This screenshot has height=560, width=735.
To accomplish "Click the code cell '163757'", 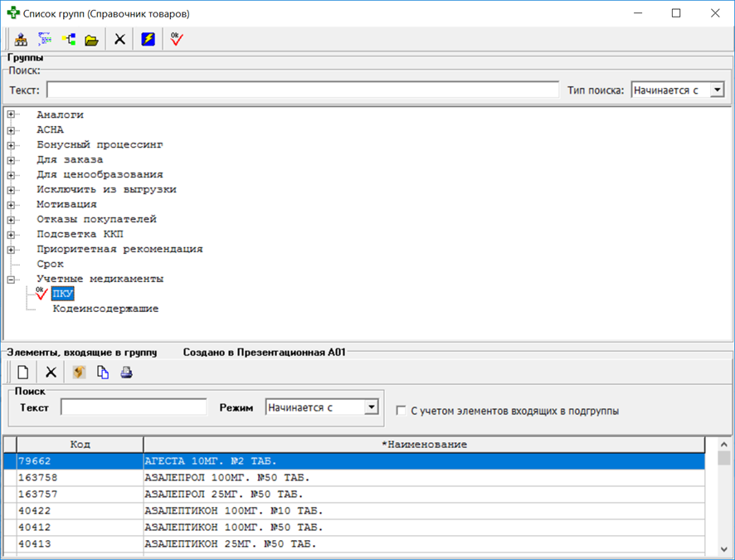I will [80, 494].
